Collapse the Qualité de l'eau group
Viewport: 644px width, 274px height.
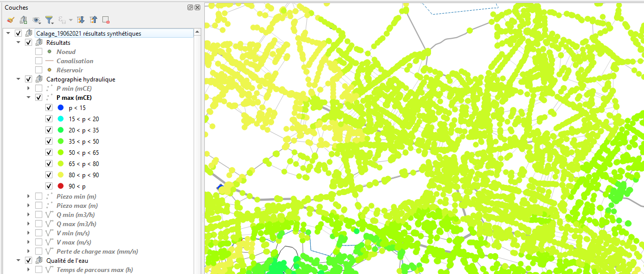point(18,260)
